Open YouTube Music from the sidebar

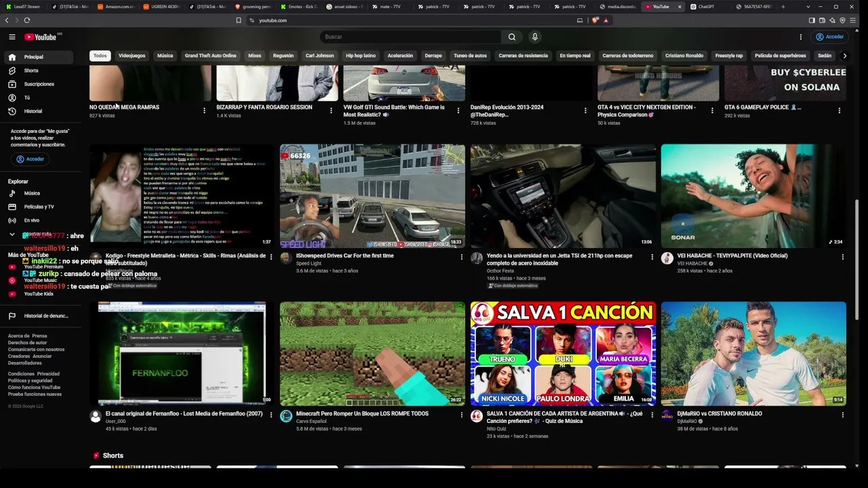(x=38, y=280)
